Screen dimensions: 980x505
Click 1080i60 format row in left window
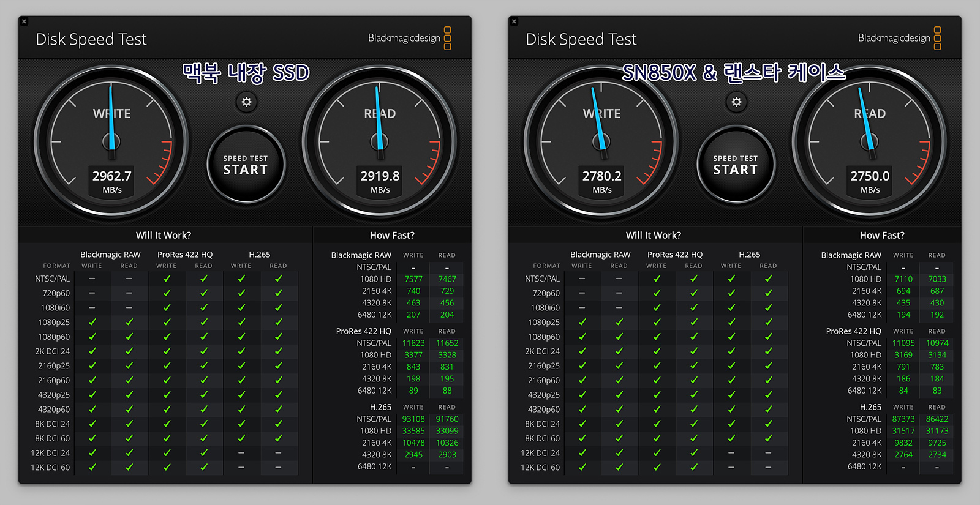164,308
